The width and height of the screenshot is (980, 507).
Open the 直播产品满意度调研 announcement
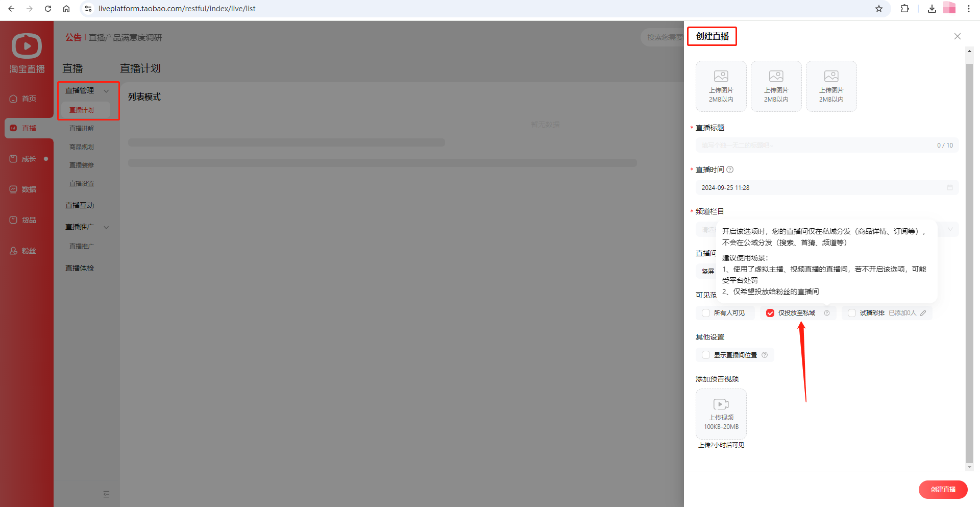click(x=125, y=37)
